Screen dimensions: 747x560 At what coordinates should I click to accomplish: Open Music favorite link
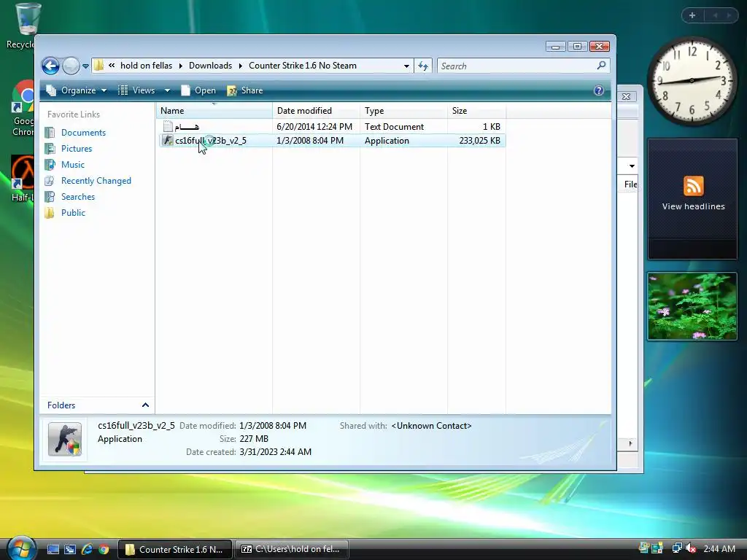point(72,165)
